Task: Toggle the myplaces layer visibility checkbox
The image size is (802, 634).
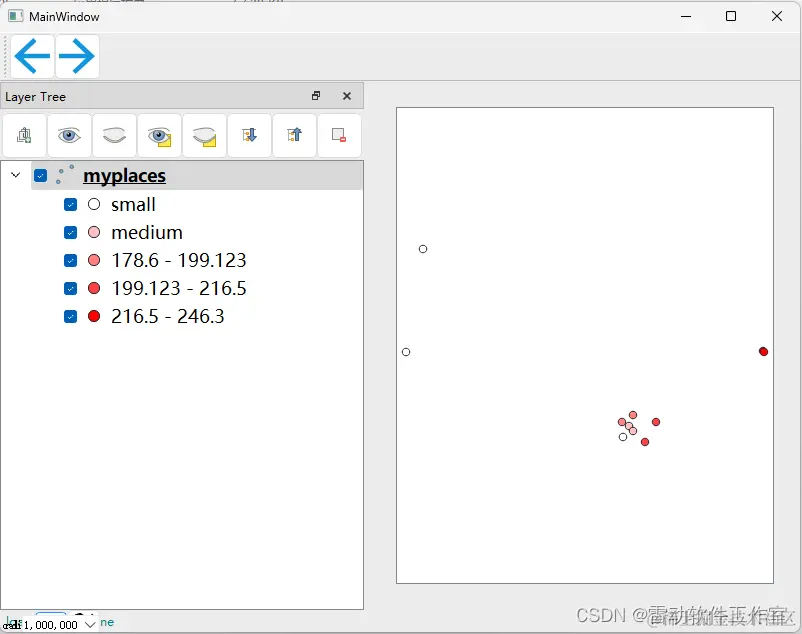Action: tap(40, 175)
